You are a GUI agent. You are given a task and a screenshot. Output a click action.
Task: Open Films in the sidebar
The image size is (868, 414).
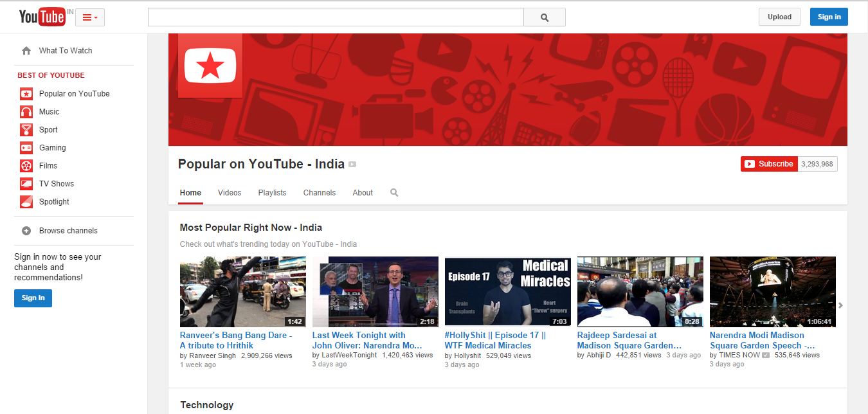click(48, 166)
